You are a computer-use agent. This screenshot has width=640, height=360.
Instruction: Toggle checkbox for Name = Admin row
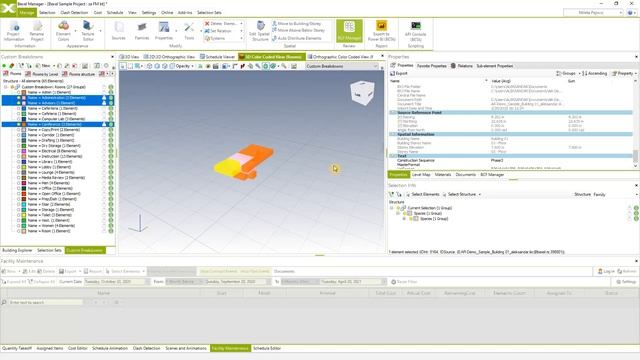click(19, 93)
